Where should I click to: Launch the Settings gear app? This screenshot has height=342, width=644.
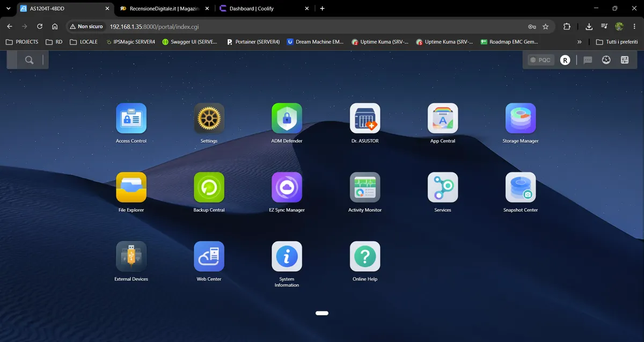[209, 119]
